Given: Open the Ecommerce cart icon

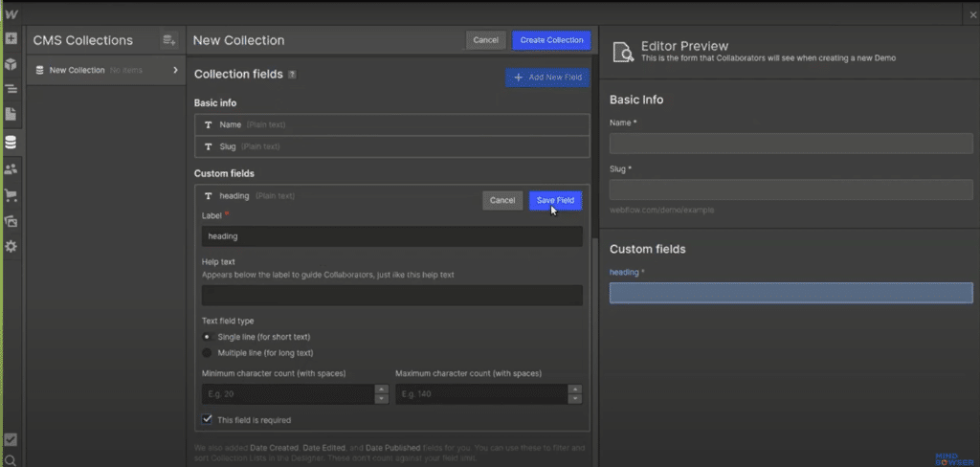Looking at the screenshot, I should click(x=11, y=194).
